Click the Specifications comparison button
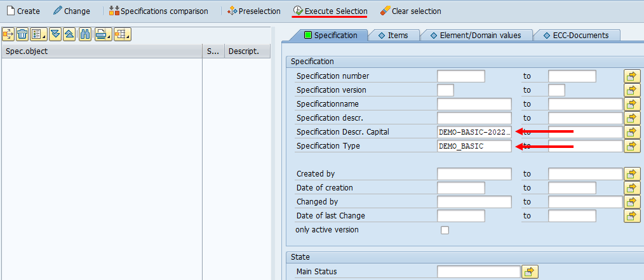644x280 pixels. coord(158,11)
